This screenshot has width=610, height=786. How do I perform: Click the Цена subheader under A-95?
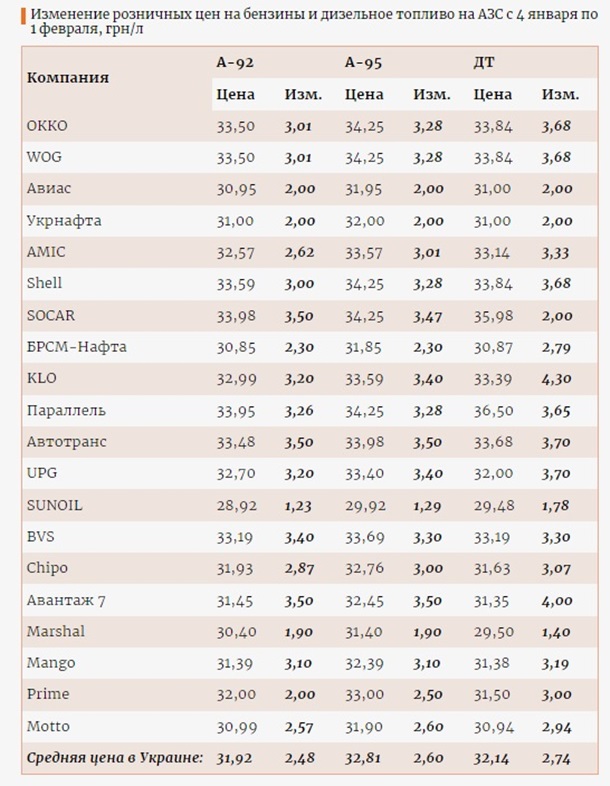[364, 95]
